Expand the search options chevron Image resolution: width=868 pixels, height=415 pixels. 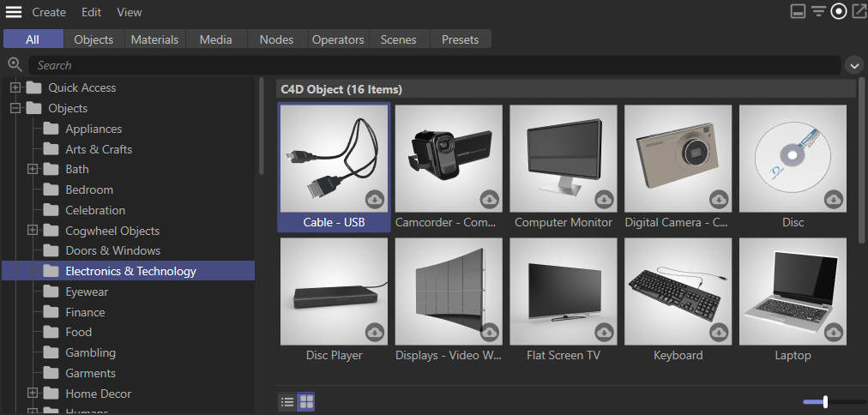click(x=853, y=65)
